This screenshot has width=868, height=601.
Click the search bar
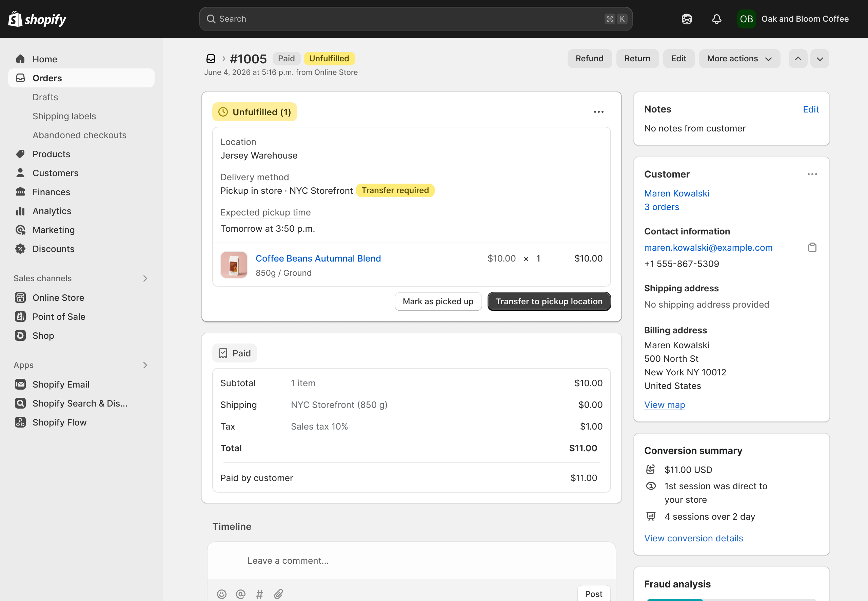[416, 19]
